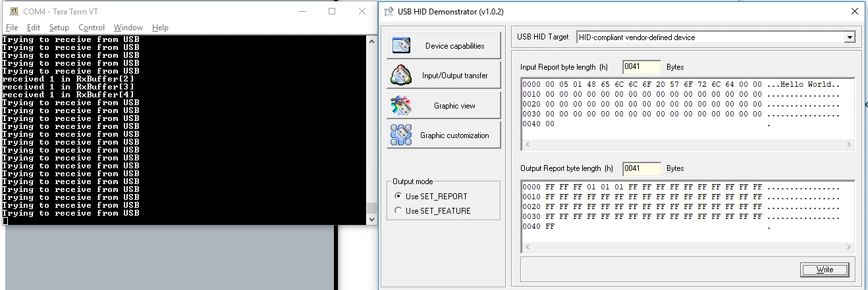Image resolution: width=868 pixels, height=290 pixels.
Task: Expand the USB HID Target dropdown
Action: tap(850, 37)
